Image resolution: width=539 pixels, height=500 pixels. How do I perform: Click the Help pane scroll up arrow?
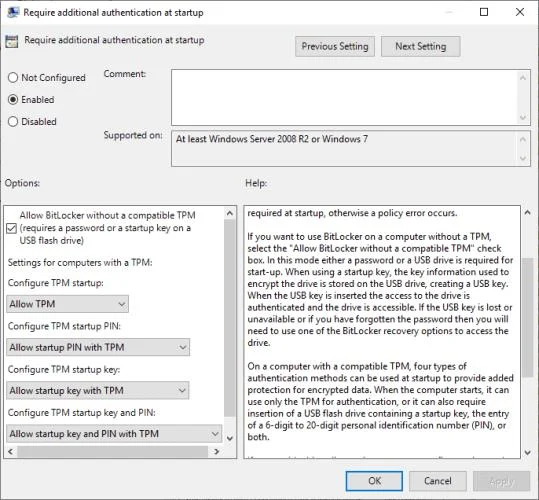pos(528,213)
